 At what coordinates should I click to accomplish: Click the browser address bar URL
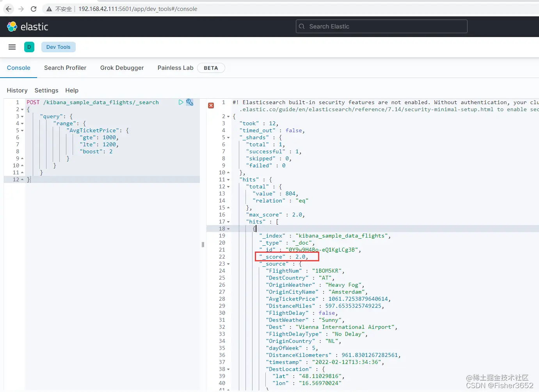138,9
